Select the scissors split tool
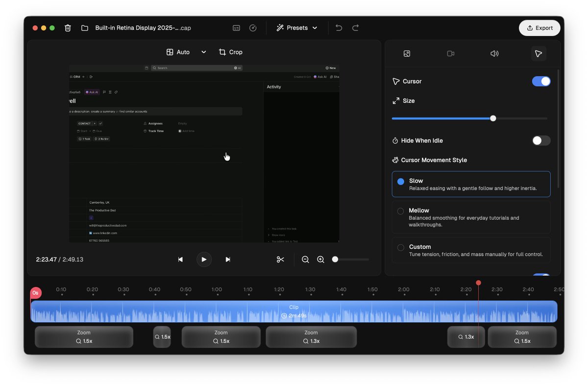The height and width of the screenshot is (386, 588). coord(280,260)
